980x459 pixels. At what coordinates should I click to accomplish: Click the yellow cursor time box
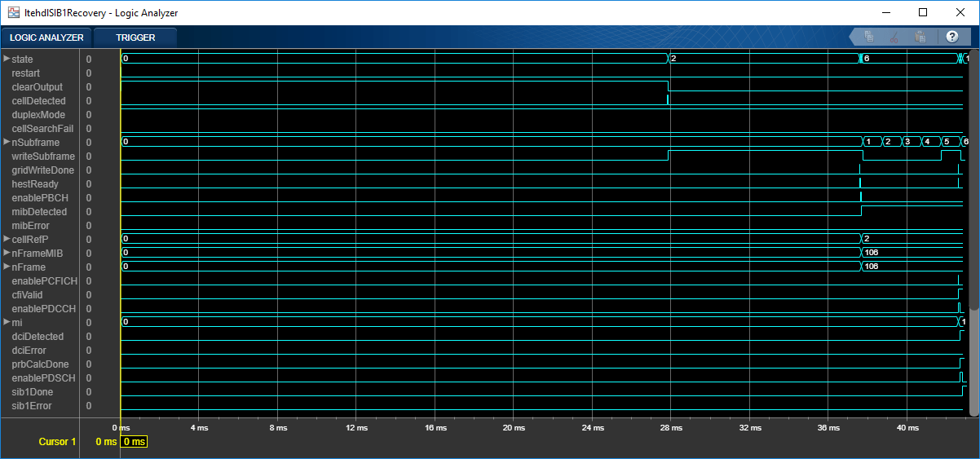click(134, 442)
